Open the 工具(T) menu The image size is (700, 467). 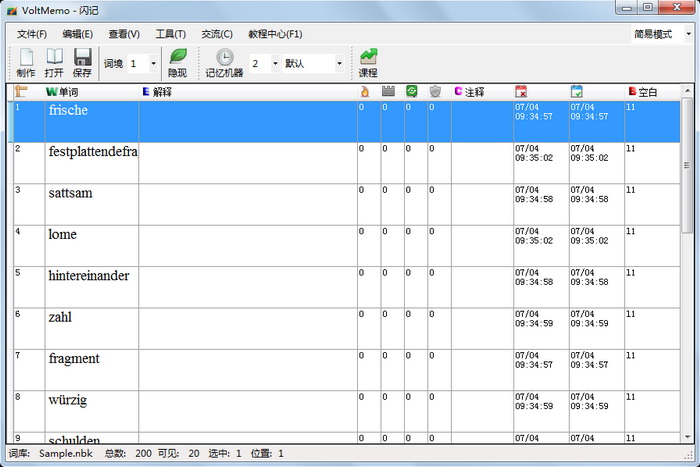170,34
